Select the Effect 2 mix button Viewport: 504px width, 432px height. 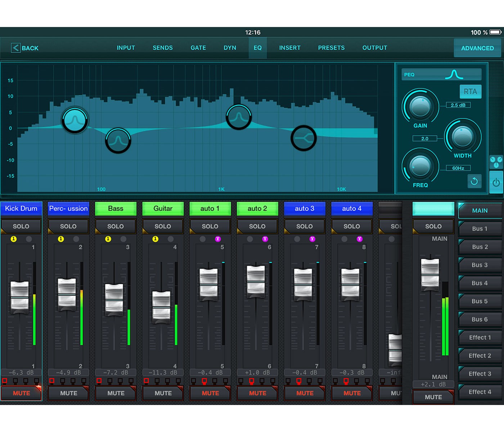pos(480,356)
